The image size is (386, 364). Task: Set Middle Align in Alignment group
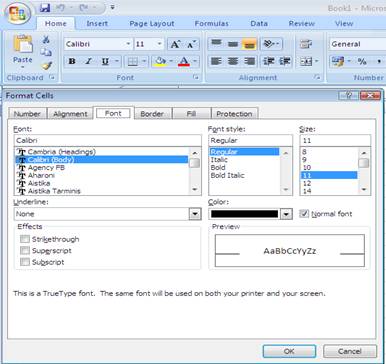coord(233,43)
